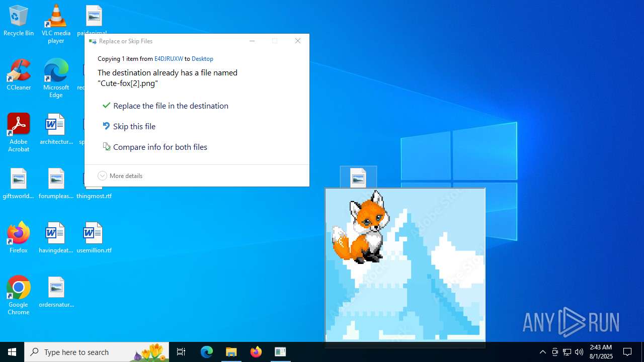Screen dimensions: 644x362
Task: Choose Compare info for both files
Action: tap(155, 147)
